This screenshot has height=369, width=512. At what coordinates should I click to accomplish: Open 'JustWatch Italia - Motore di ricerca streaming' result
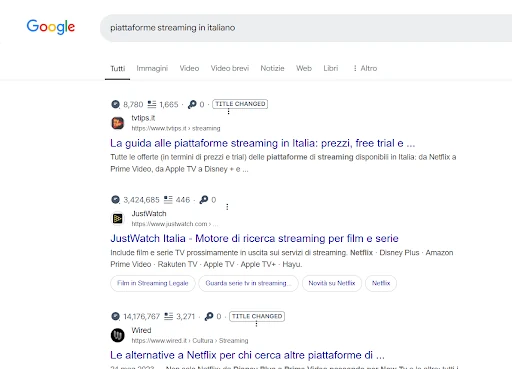pyautogui.click(x=254, y=239)
